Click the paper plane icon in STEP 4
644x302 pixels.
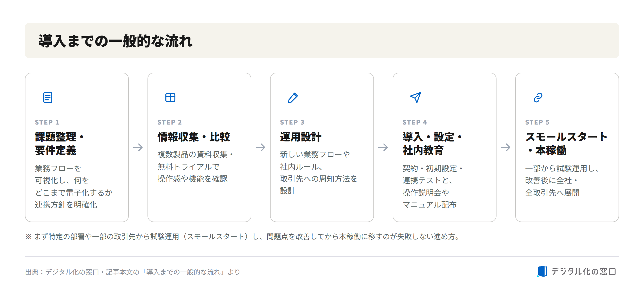click(415, 98)
